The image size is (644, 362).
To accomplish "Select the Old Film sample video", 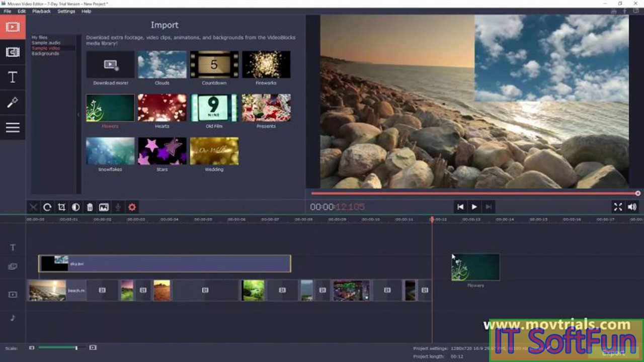I will (x=214, y=108).
